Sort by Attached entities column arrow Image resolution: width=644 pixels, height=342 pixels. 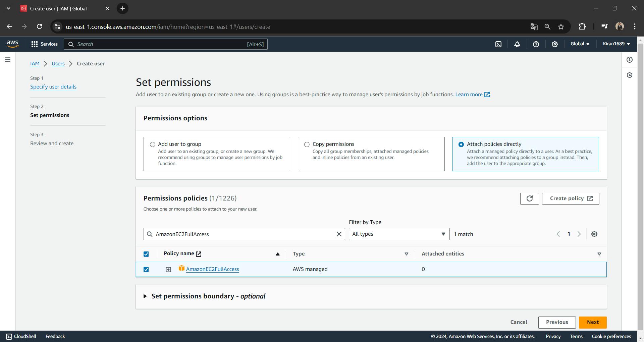(599, 254)
